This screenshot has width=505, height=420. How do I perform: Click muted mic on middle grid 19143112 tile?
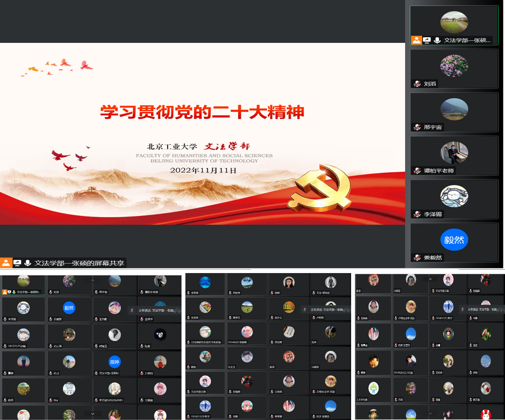click(x=188, y=417)
